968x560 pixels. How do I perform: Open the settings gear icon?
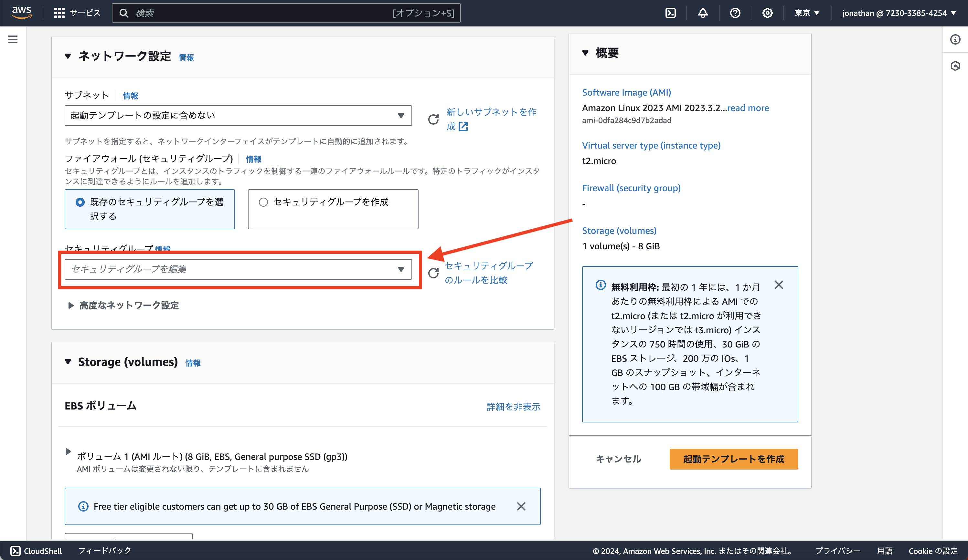click(767, 13)
